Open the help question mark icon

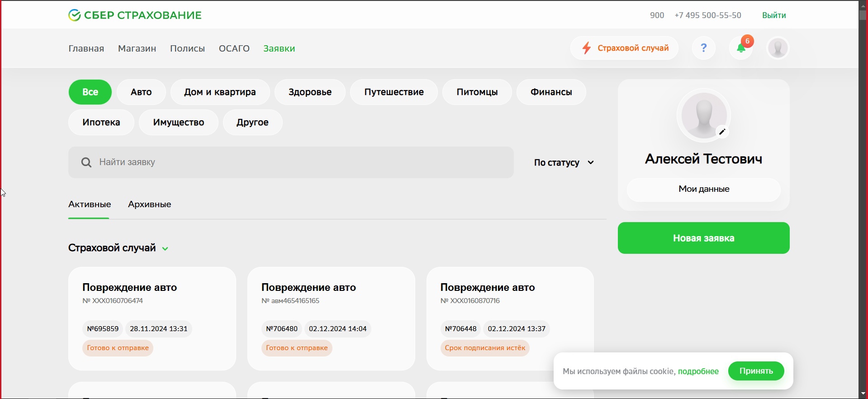point(704,48)
